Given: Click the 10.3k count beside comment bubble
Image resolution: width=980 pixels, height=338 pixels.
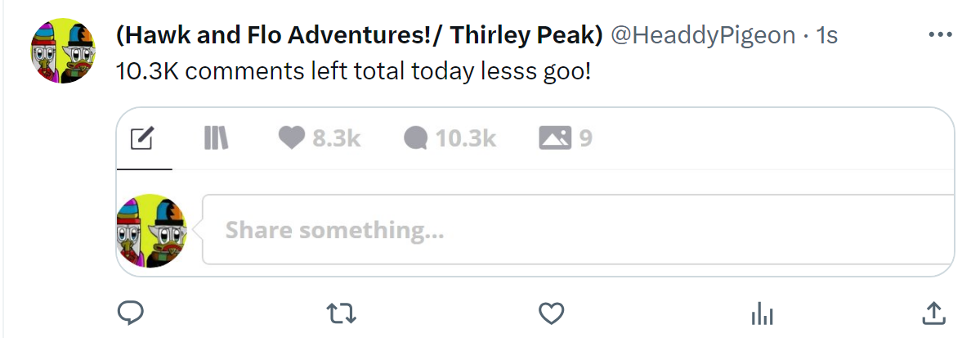Looking at the screenshot, I should 465,139.
